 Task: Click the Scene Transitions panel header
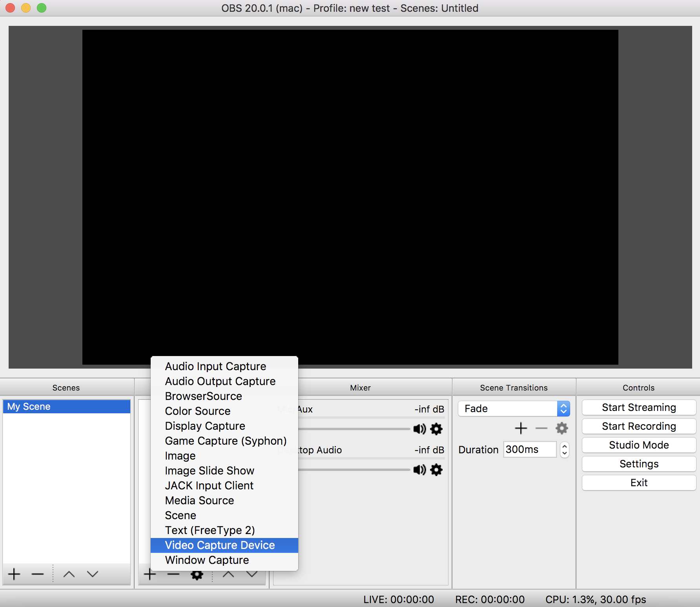point(514,388)
